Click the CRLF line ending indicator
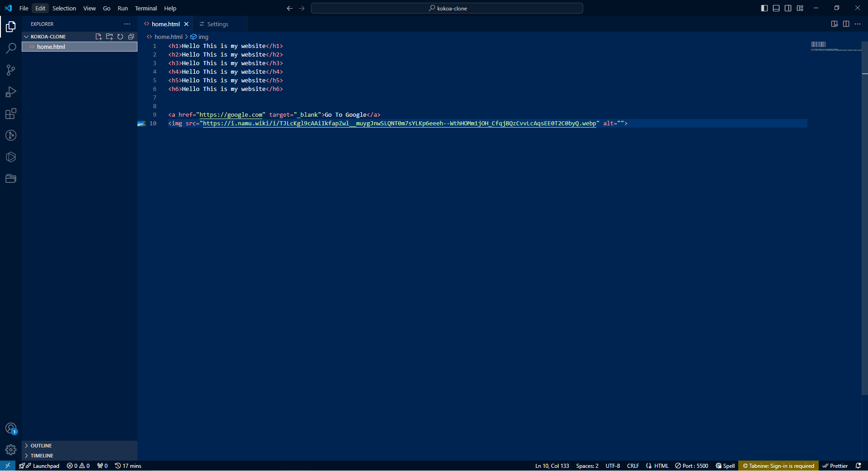868x471 pixels. tap(633, 466)
